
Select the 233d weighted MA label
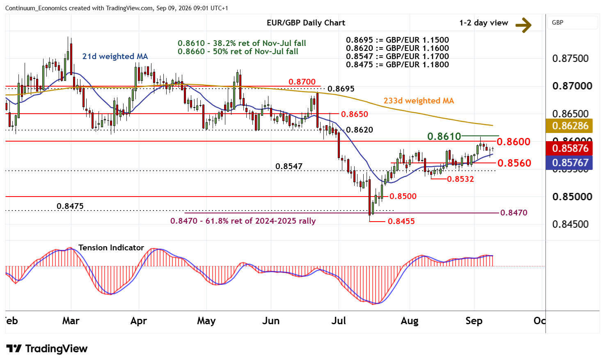[x=419, y=101]
